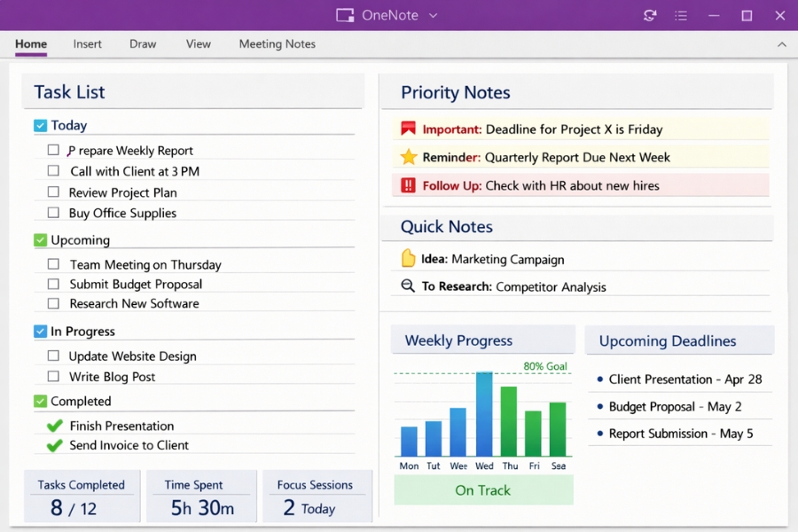Open the notebook list icon in title bar

pos(681,14)
